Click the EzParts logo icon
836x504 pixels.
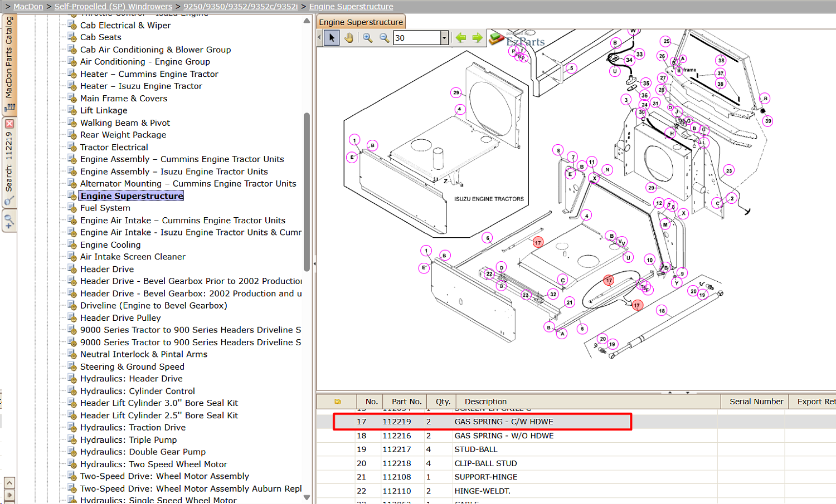(x=496, y=38)
